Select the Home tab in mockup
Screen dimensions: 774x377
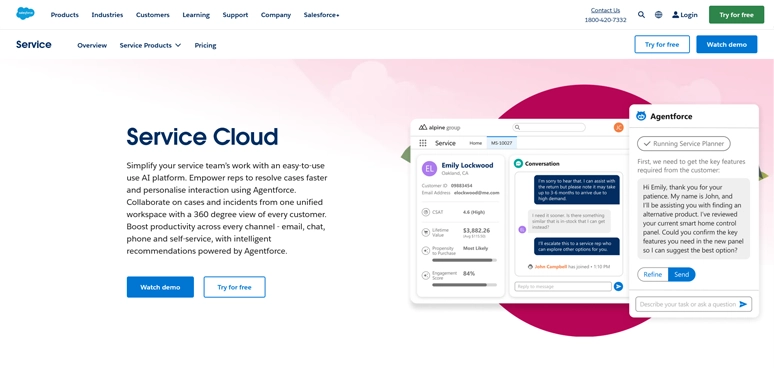[x=475, y=143]
